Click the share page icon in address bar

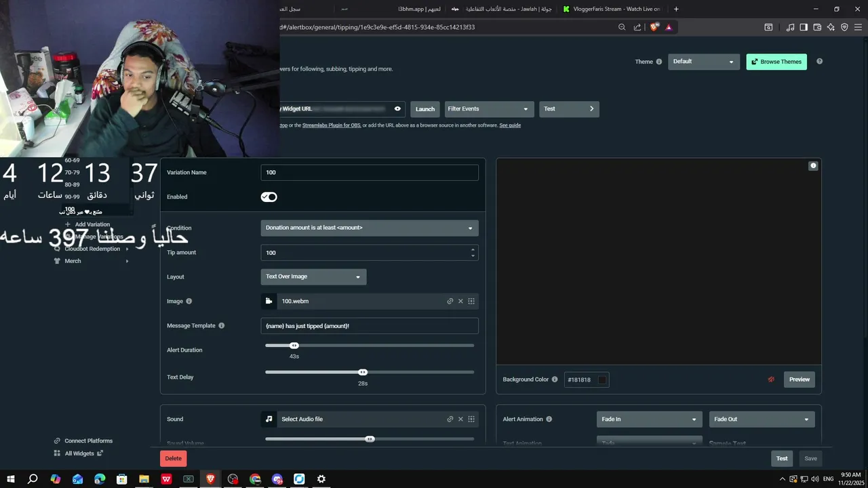(637, 27)
